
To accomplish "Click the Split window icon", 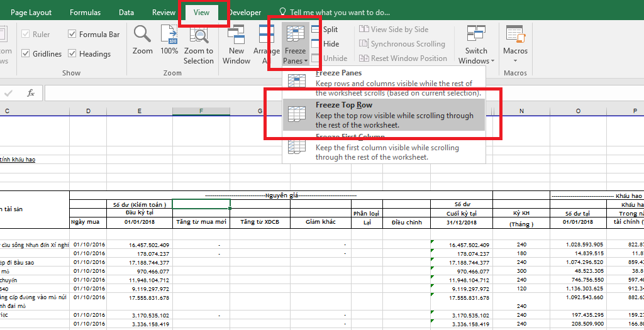I will (x=316, y=30).
